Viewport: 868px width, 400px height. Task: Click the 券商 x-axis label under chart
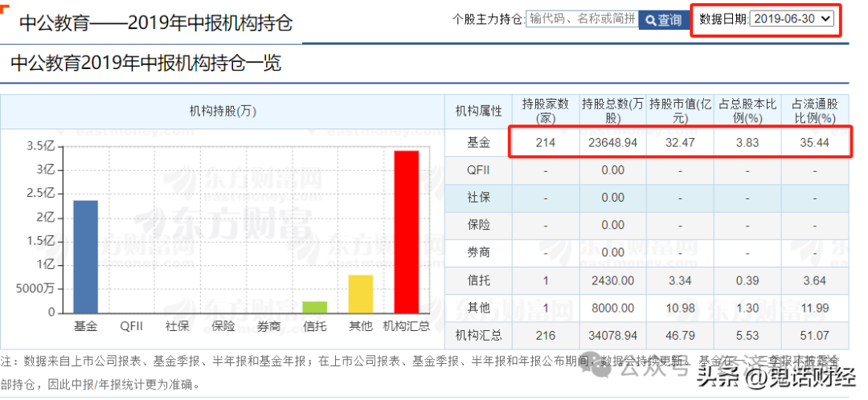click(268, 326)
